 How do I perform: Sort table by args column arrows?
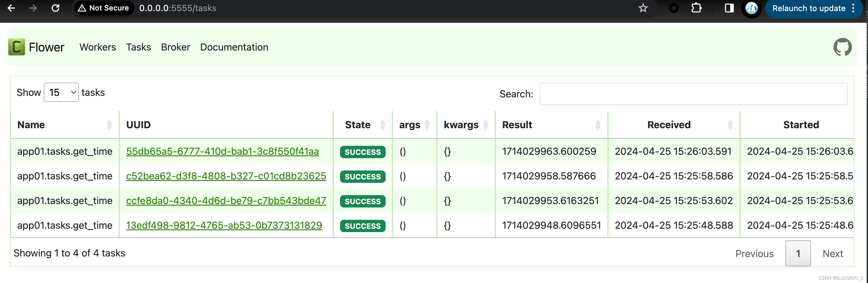(x=427, y=125)
